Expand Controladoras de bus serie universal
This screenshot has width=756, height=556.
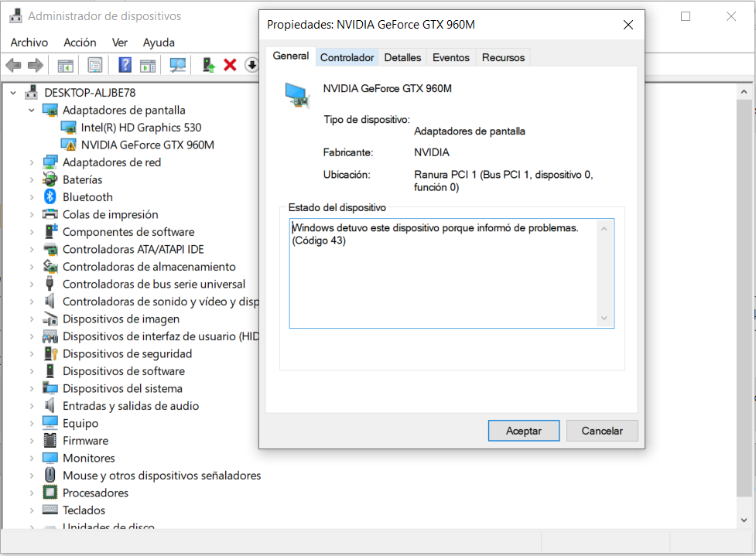(x=32, y=284)
